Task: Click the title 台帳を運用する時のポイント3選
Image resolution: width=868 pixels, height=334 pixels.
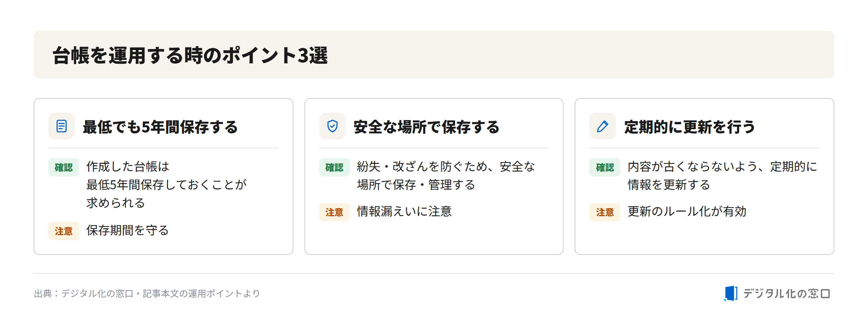Action: (190, 55)
